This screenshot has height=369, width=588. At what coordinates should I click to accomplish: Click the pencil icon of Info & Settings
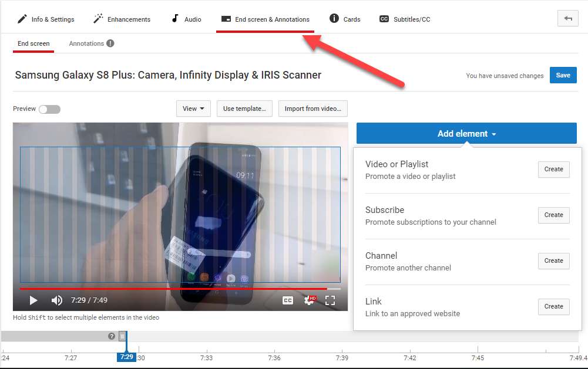[22, 19]
